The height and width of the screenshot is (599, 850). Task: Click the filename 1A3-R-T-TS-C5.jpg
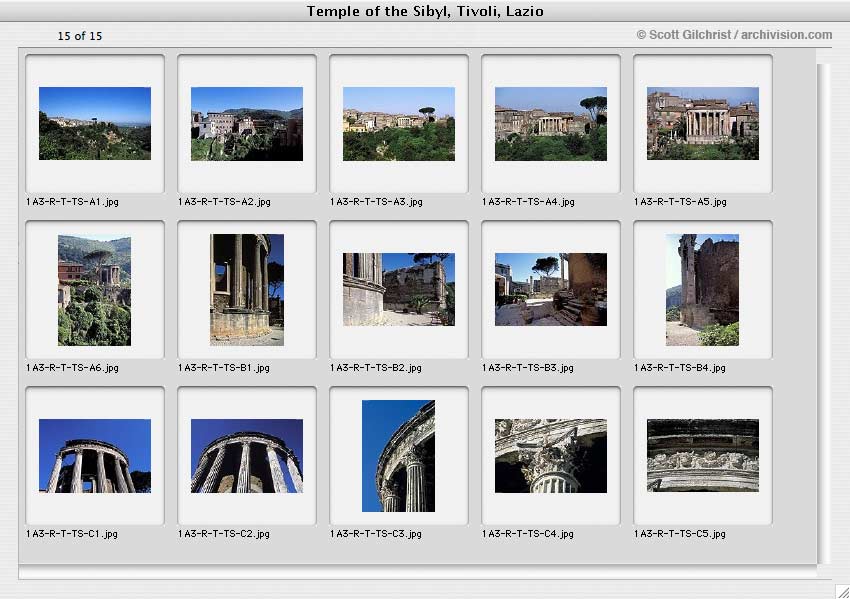point(680,533)
